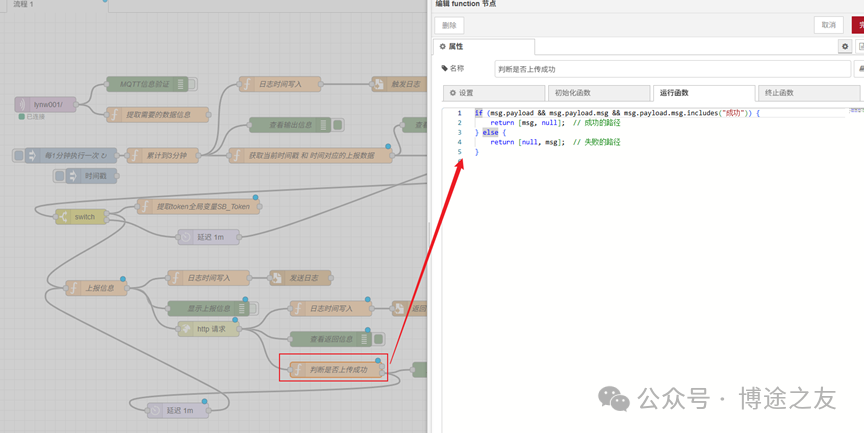Select 日志时间写入 node wired to 触发日志

280,84
